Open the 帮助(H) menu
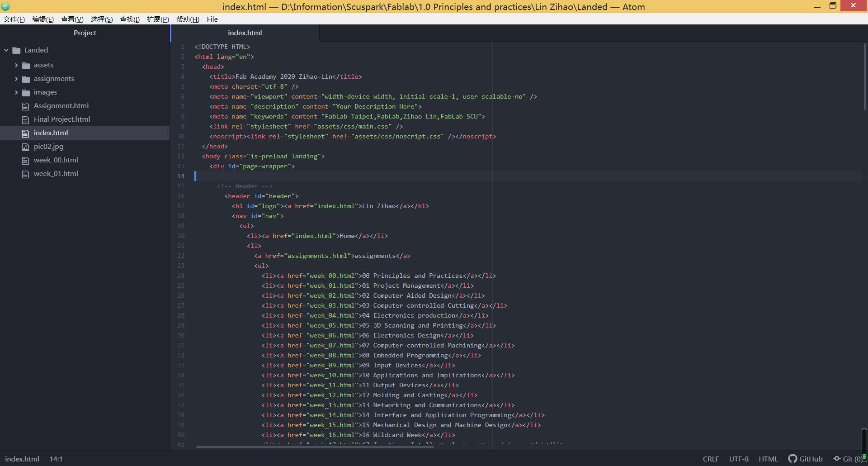 pos(188,19)
